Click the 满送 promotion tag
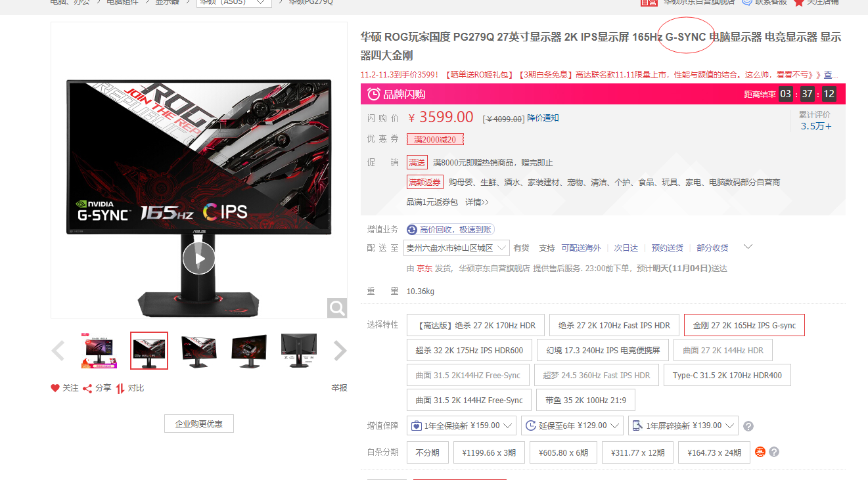The width and height of the screenshot is (868, 480). [417, 162]
